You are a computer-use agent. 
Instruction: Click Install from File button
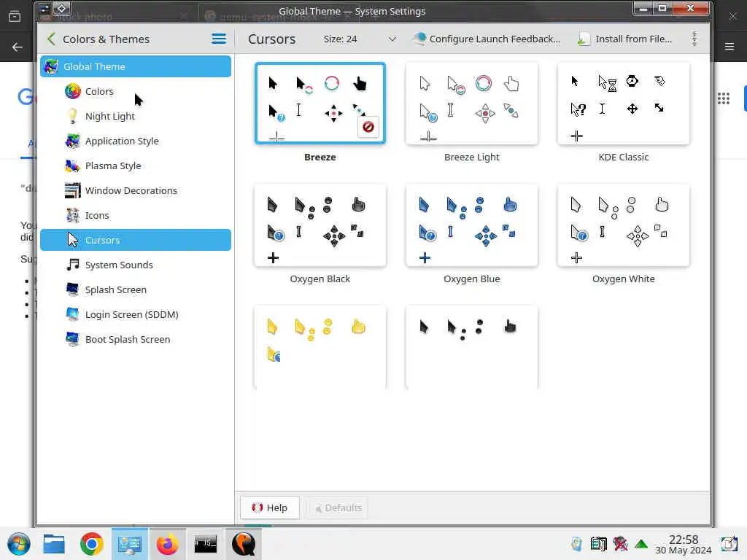[x=624, y=39]
